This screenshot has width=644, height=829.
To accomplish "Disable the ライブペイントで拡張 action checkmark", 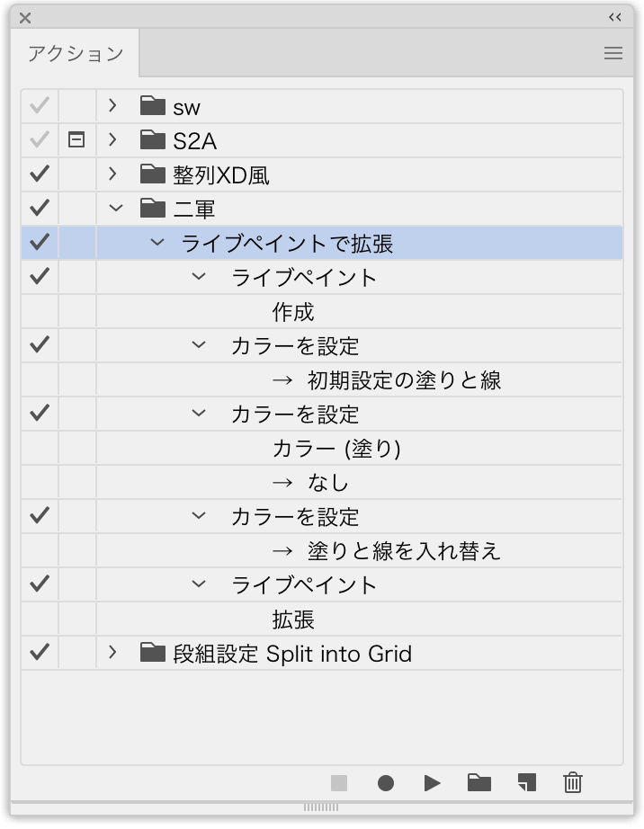I will (x=40, y=242).
